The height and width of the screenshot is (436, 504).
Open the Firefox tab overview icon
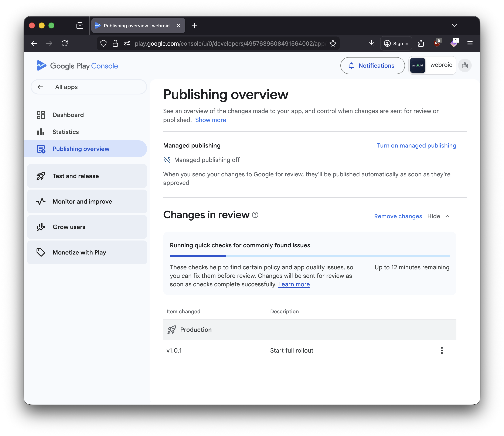click(80, 25)
